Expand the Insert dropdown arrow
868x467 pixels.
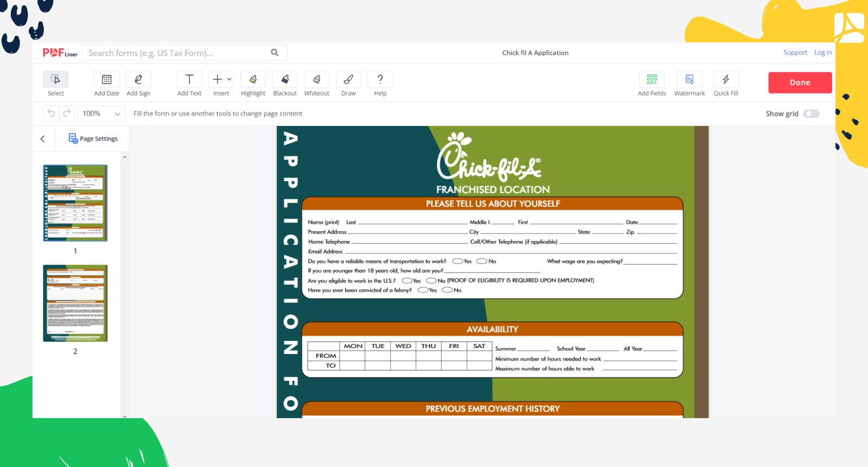(229, 79)
